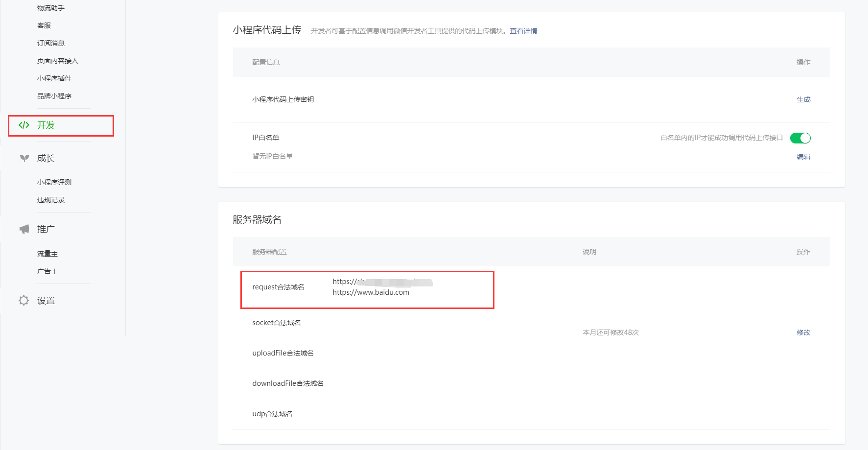Viewport: 868px width, 450px height.
Task: Open 物流助手 in the sidebar
Action: tap(51, 8)
